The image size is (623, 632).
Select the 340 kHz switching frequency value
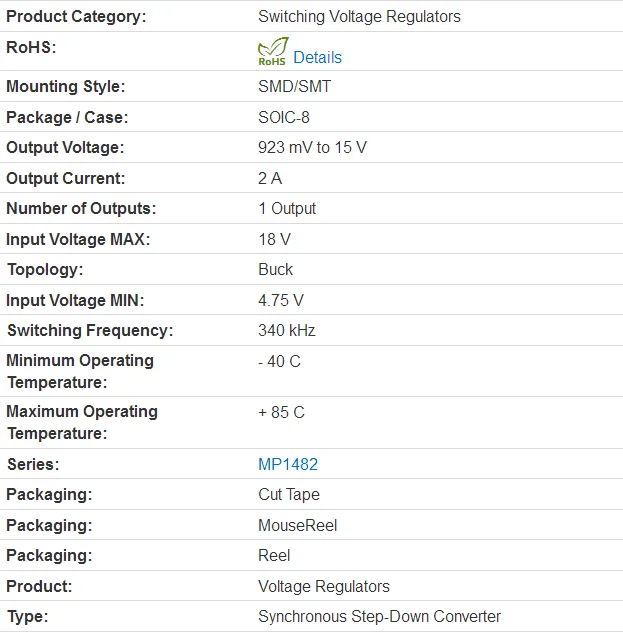tap(287, 330)
